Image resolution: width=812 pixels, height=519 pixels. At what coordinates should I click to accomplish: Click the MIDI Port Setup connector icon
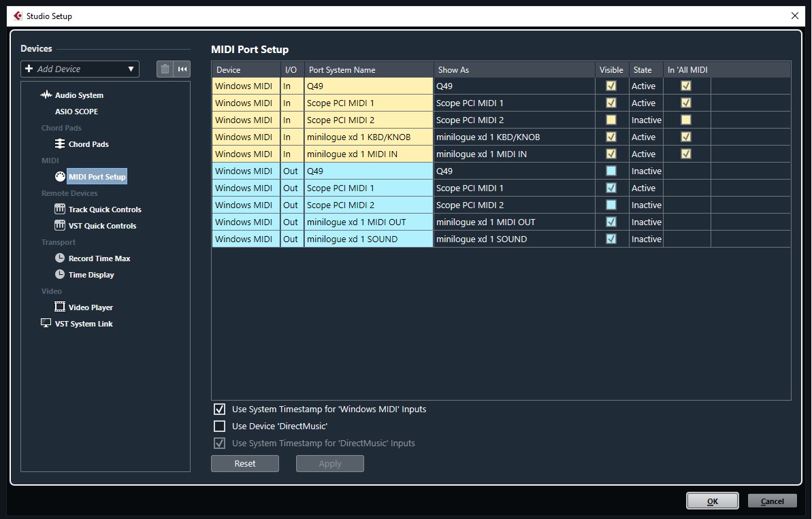pos(60,176)
